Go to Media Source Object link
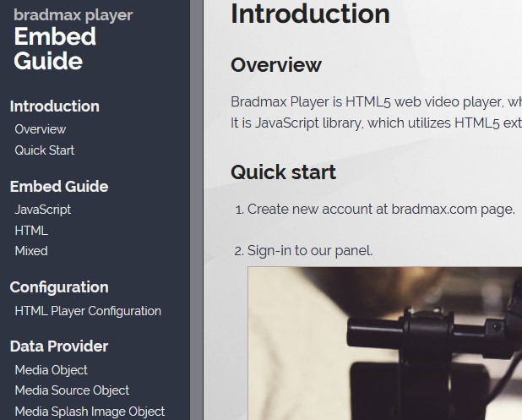 click(x=72, y=390)
